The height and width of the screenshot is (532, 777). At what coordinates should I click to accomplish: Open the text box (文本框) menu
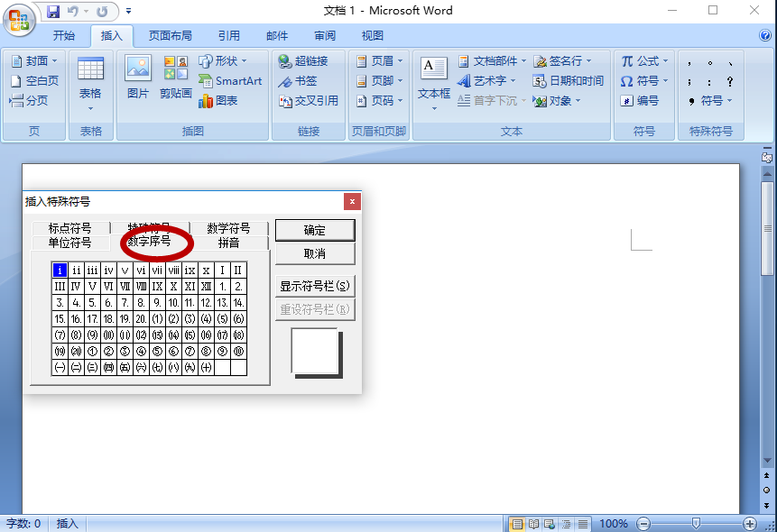coord(434,84)
